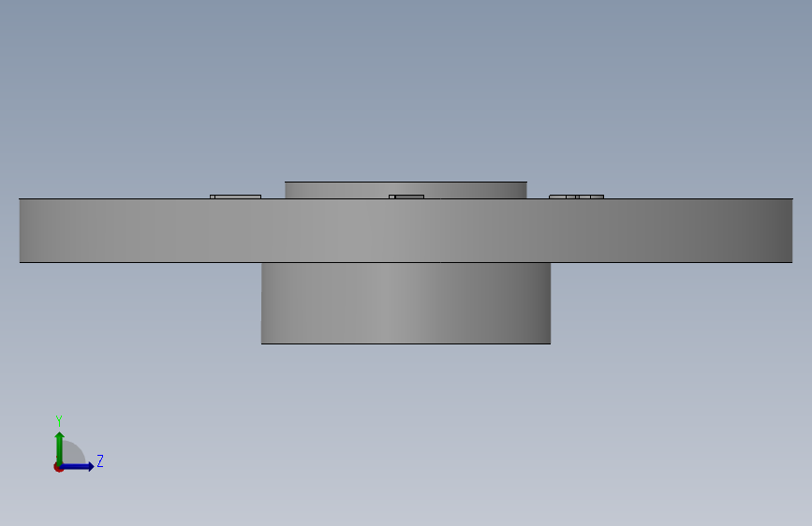
Task: Select the wide flat flange plate body
Action: click(406, 230)
